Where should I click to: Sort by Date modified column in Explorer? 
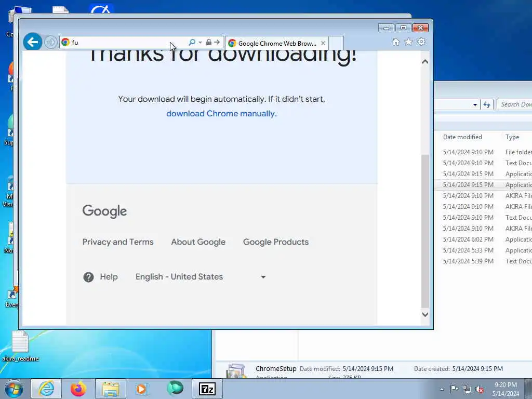coord(462,137)
